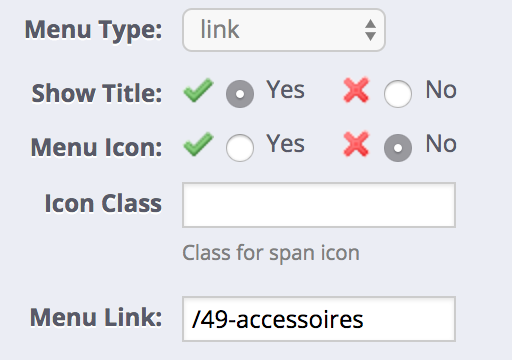
Task: Click the Menu Type dropdown arrows
Action: click(370, 30)
